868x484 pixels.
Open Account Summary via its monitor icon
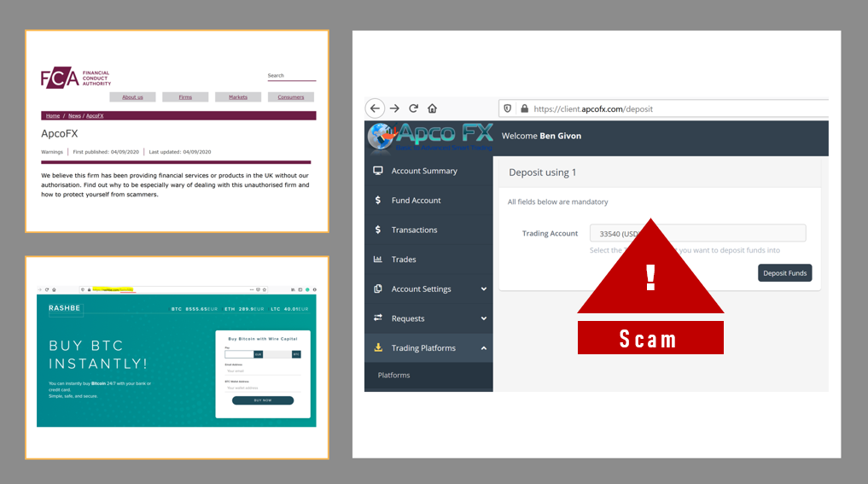coord(377,171)
